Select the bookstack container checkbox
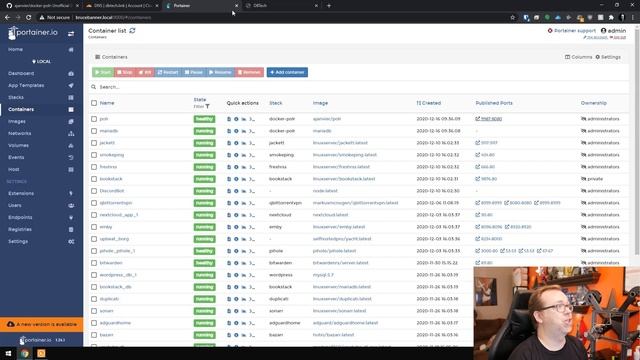Screen dimensions: 640x360 pos(94,179)
